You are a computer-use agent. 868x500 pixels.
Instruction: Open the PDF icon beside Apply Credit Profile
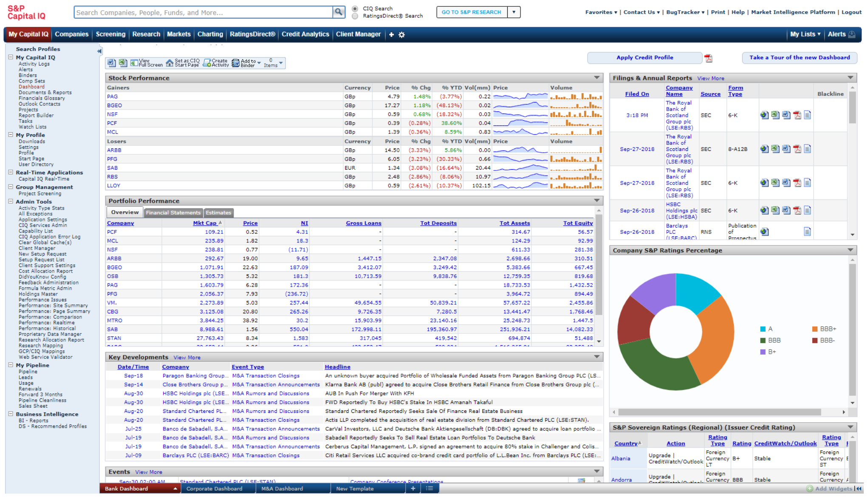click(709, 59)
